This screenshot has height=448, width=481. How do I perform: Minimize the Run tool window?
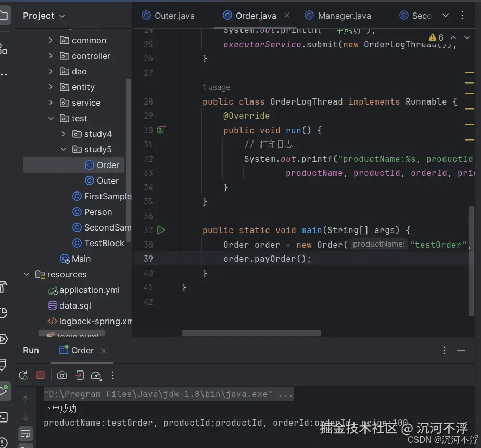point(461,350)
